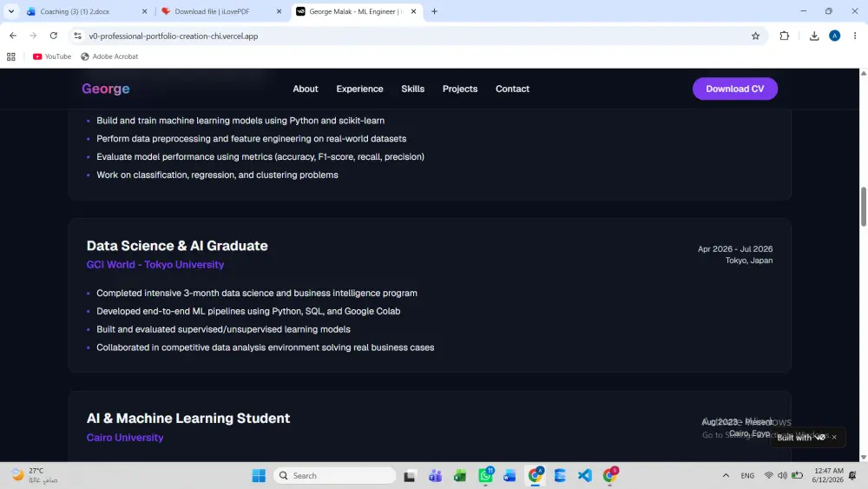Close the George Malak portfolio tab
868x489 pixels.
[x=413, y=11]
